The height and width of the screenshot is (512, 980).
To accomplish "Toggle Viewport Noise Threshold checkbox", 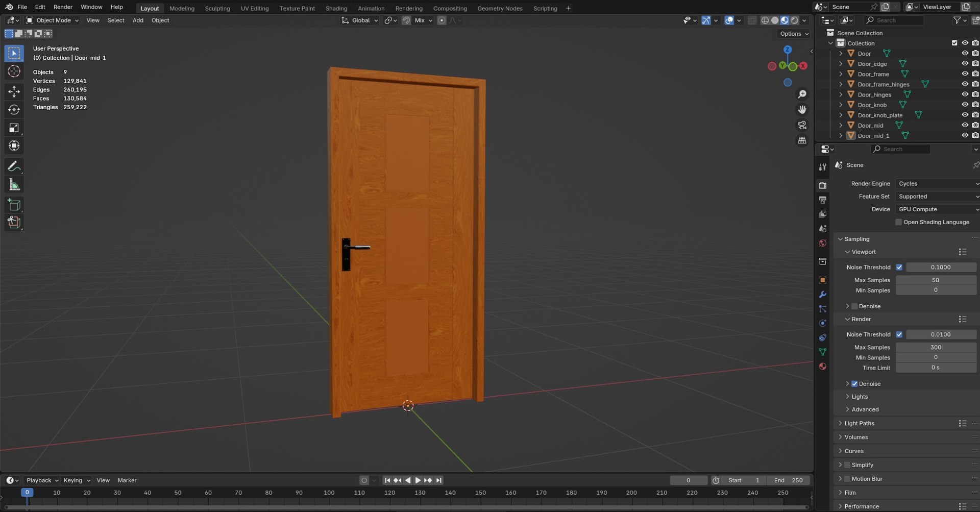I will (899, 267).
